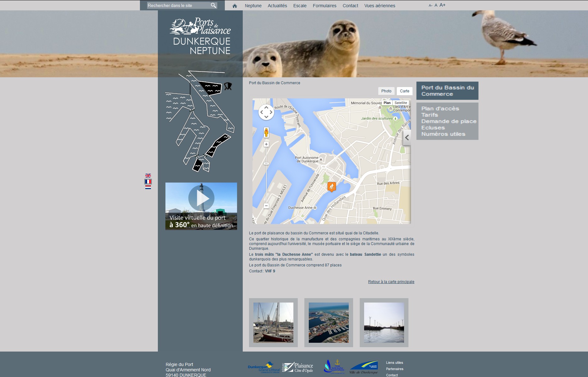Select the English language flag
The height and width of the screenshot is (377, 588).
(x=148, y=176)
